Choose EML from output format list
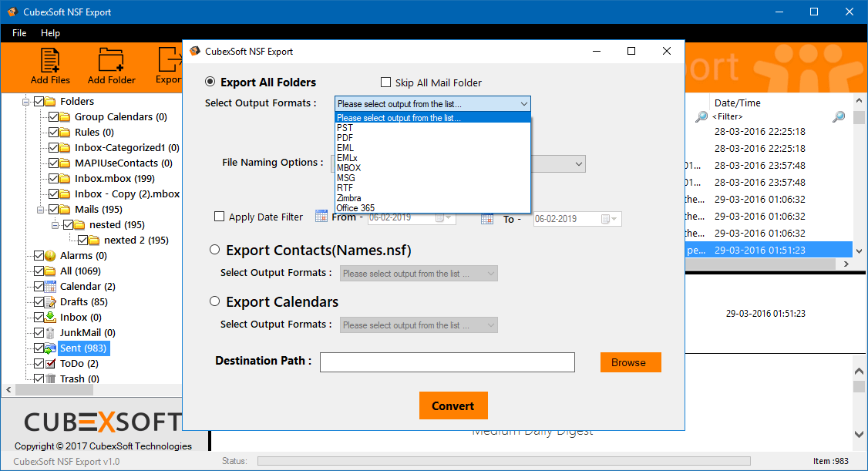 [x=432, y=148]
